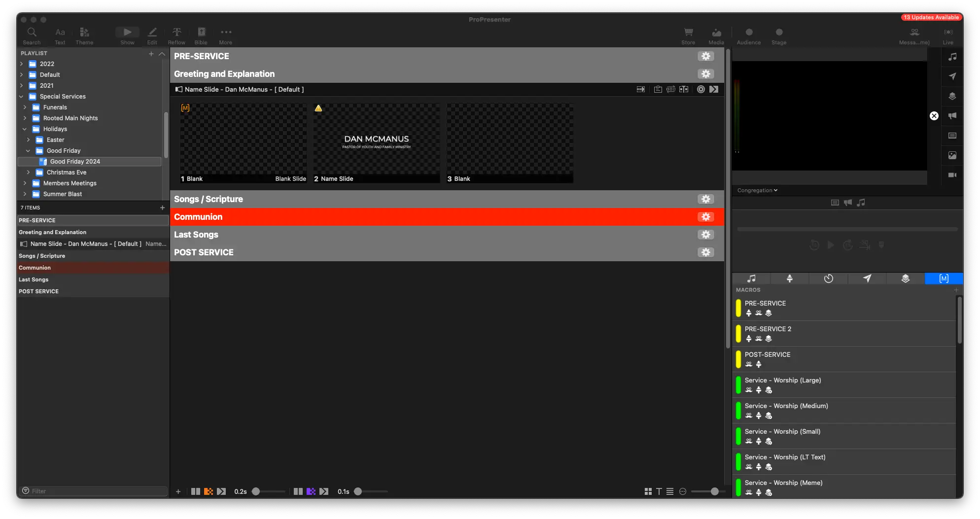
Task: Expand the Christmas Eve folder
Action: (x=29, y=173)
